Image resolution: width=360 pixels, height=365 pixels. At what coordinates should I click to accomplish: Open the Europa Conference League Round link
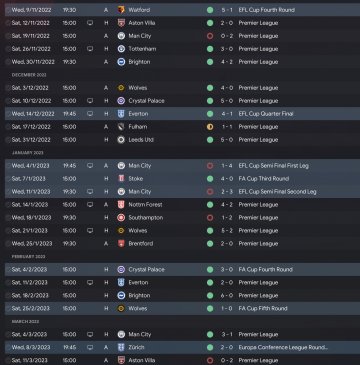click(283, 347)
